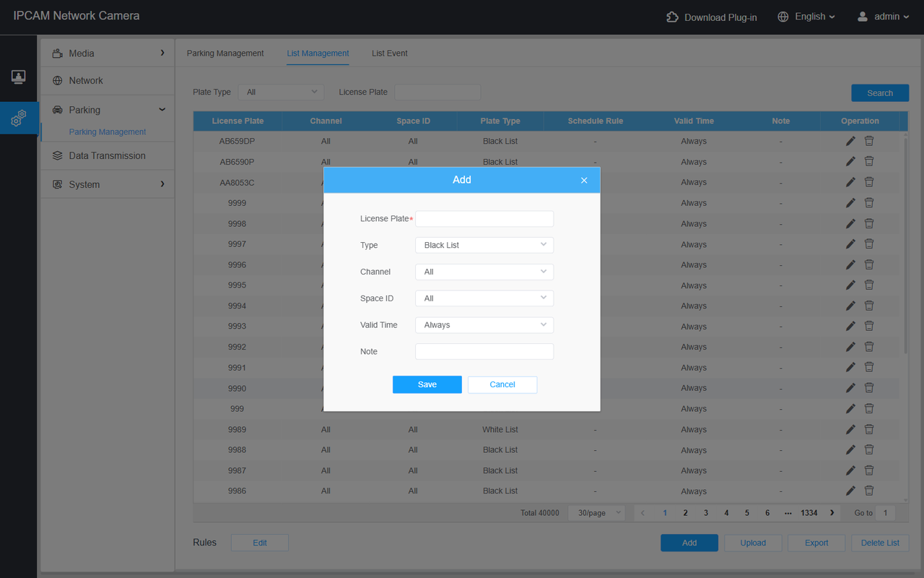Edit the 9989 plate entry
This screenshot has height=578, width=924.
pos(850,429)
